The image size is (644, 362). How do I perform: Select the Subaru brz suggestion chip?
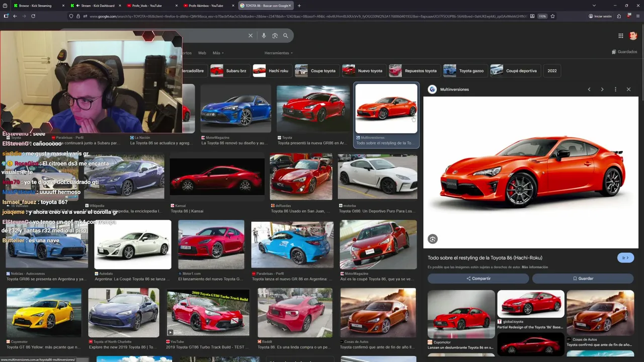229,71
